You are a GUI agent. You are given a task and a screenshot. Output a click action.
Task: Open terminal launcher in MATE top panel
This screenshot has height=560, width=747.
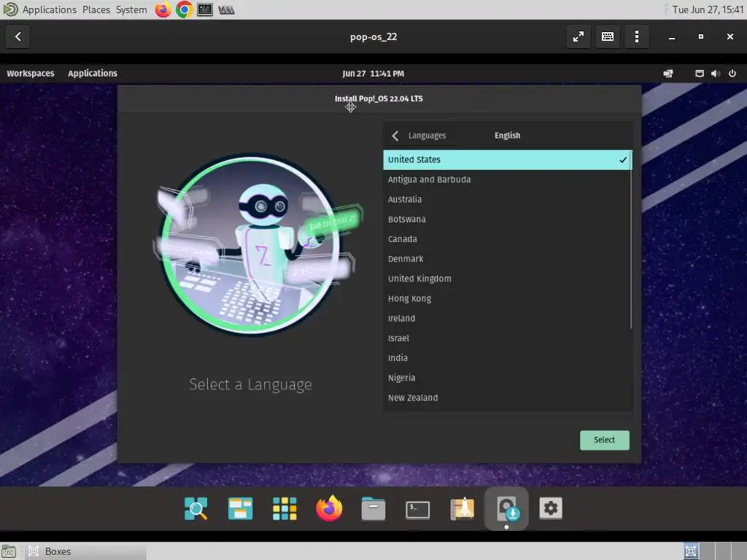click(205, 9)
